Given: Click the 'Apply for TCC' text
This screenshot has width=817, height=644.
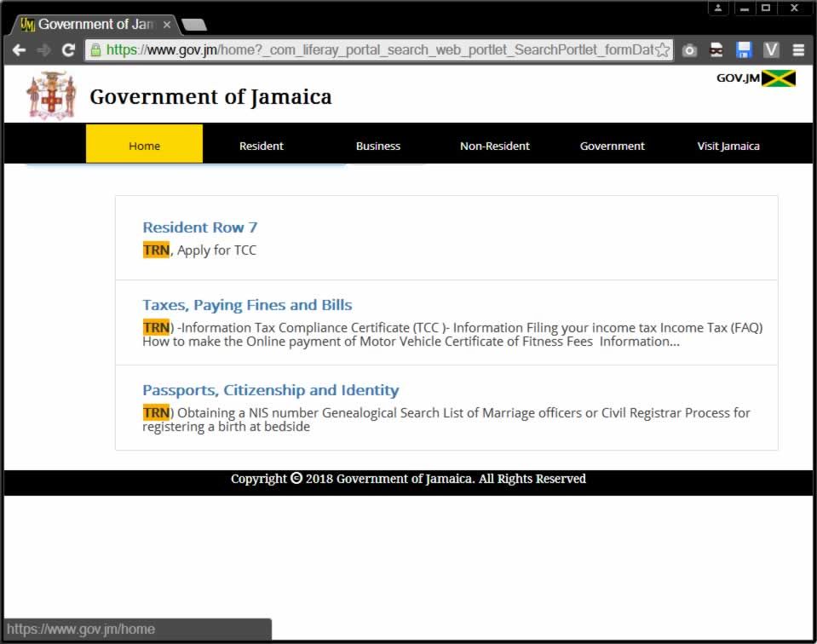Looking at the screenshot, I should coord(216,250).
